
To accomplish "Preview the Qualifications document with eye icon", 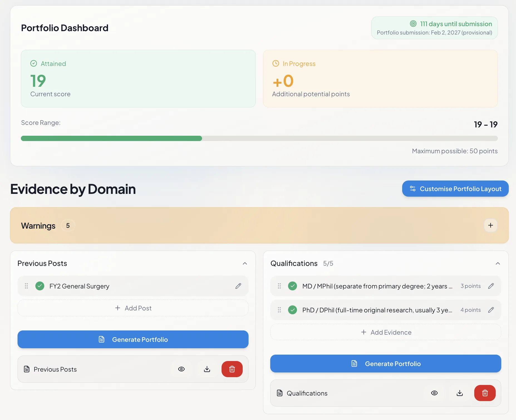I will [x=434, y=393].
